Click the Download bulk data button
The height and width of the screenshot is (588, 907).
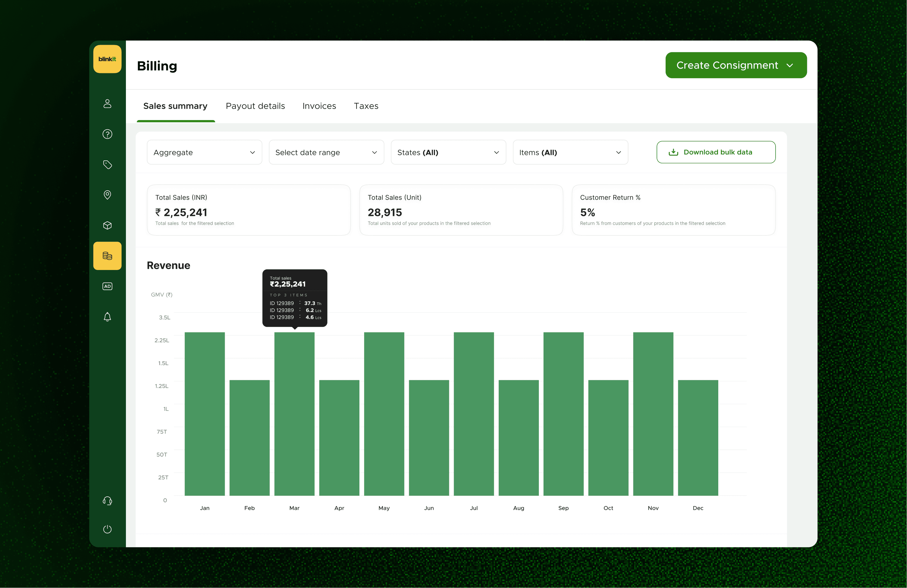[x=716, y=152]
